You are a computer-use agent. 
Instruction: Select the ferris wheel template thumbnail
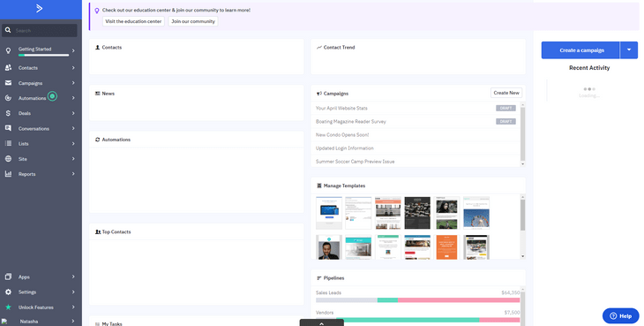click(476, 213)
